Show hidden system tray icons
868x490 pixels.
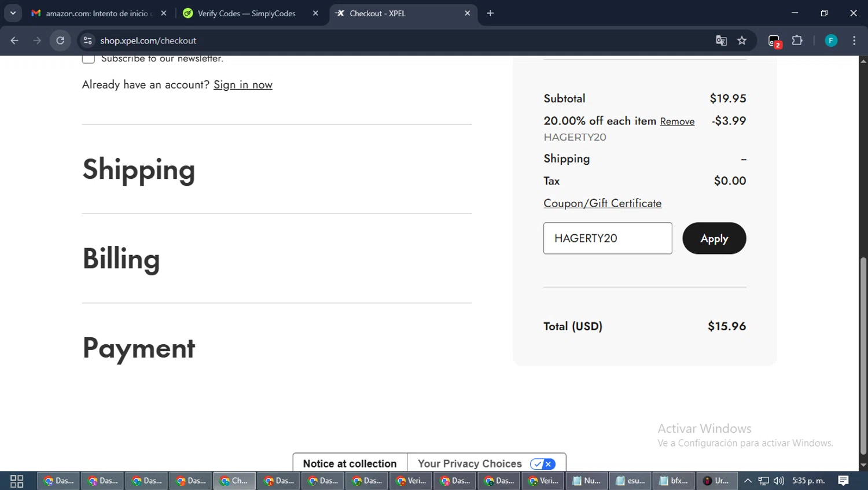[x=748, y=481]
